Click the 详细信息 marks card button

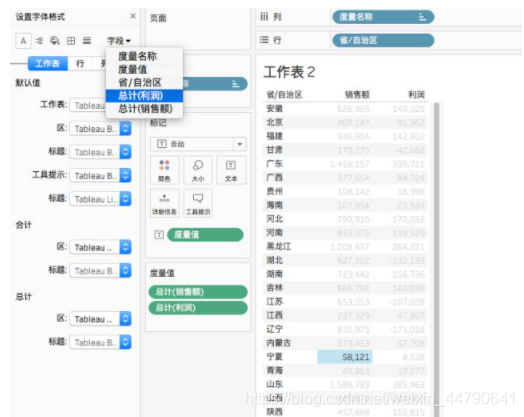click(164, 203)
